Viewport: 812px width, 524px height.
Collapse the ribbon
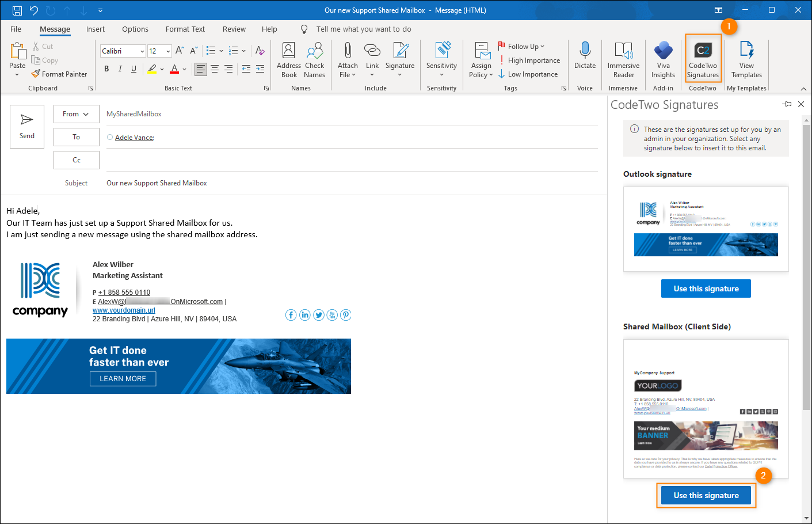803,89
